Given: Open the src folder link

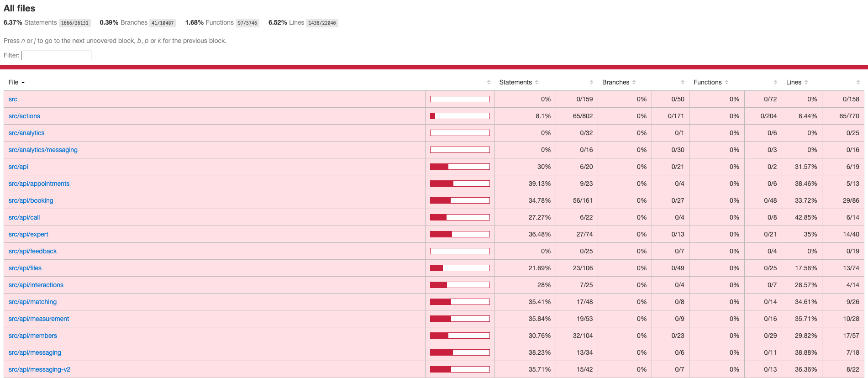Looking at the screenshot, I should [x=13, y=99].
